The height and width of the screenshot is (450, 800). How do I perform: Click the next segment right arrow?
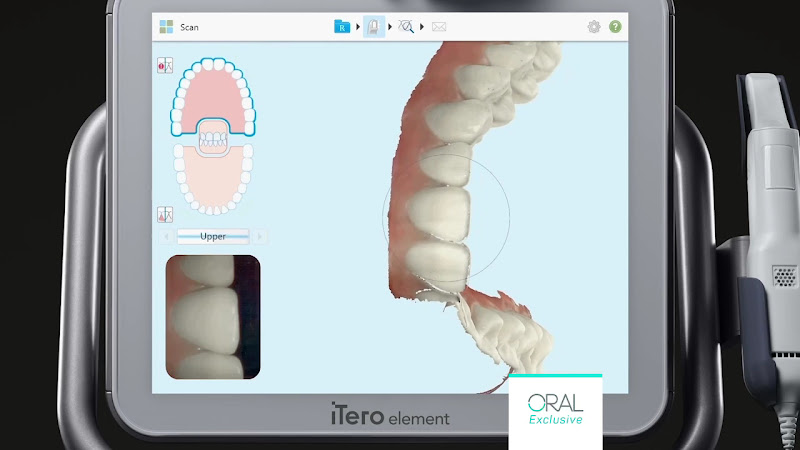[x=259, y=237]
